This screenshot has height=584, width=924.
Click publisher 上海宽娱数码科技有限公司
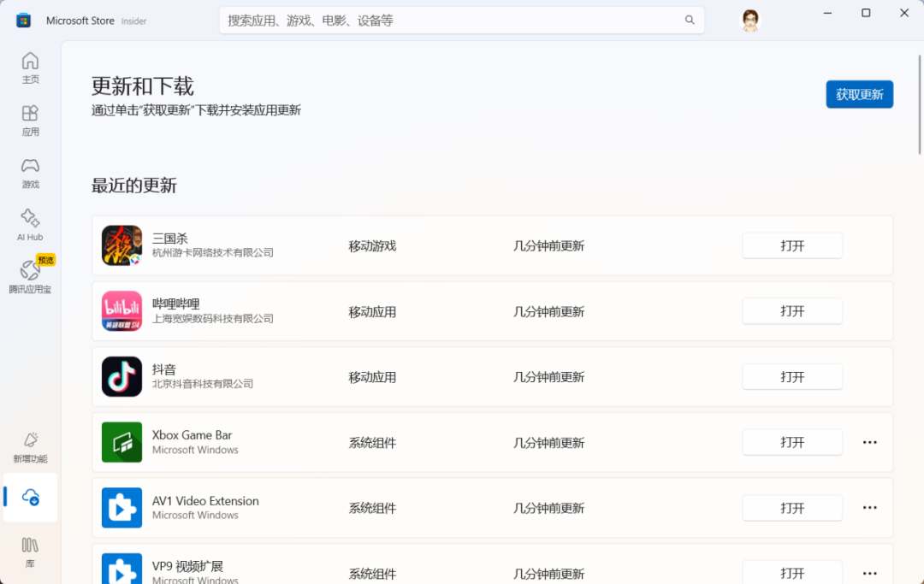pos(213,318)
